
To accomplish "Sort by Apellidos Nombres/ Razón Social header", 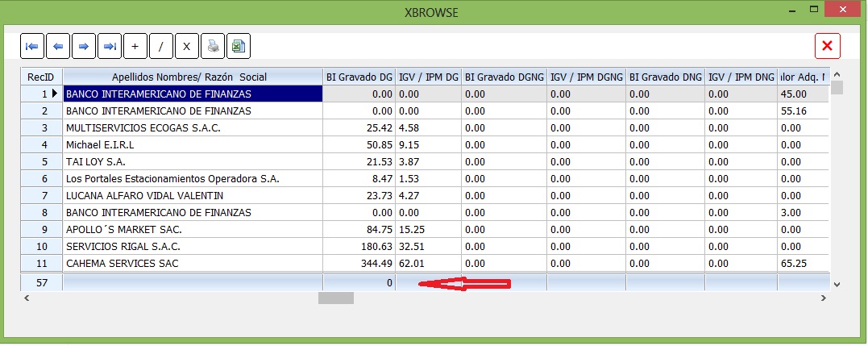I will coord(193,77).
